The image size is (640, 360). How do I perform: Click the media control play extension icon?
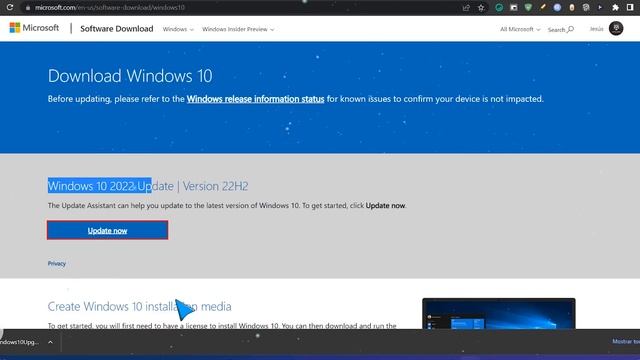(600, 7)
